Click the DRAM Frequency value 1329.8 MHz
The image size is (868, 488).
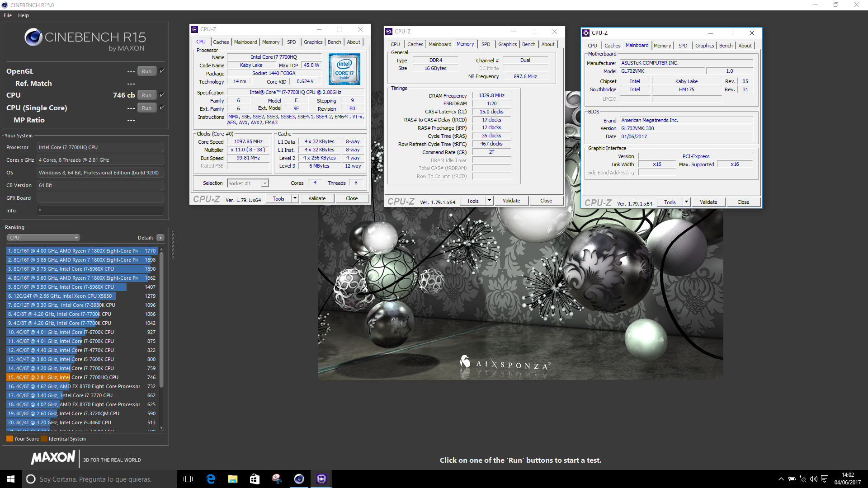(x=491, y=95)
